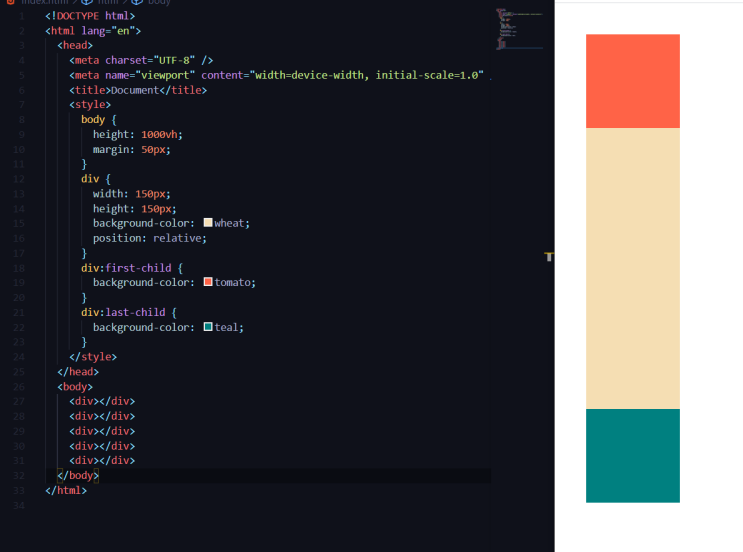Click the "position: relative;" line
This screenshot has width=743, height=552.
coord(150,238)
